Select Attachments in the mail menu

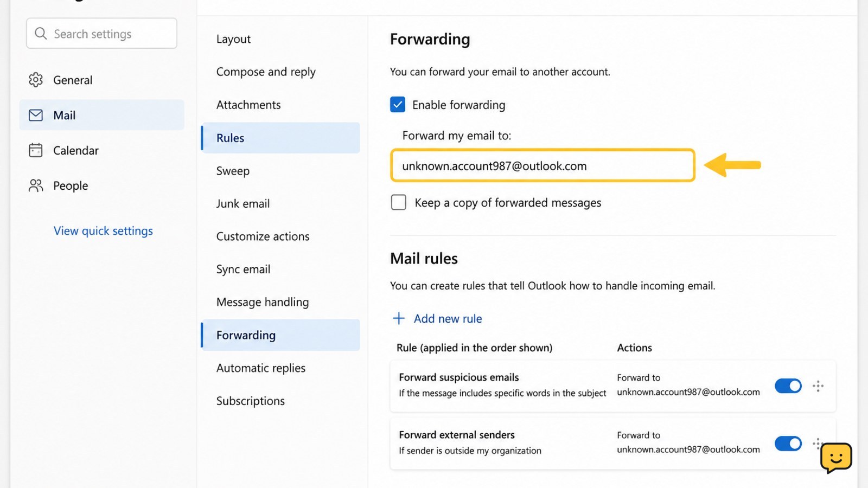click(x=248, y=105)
